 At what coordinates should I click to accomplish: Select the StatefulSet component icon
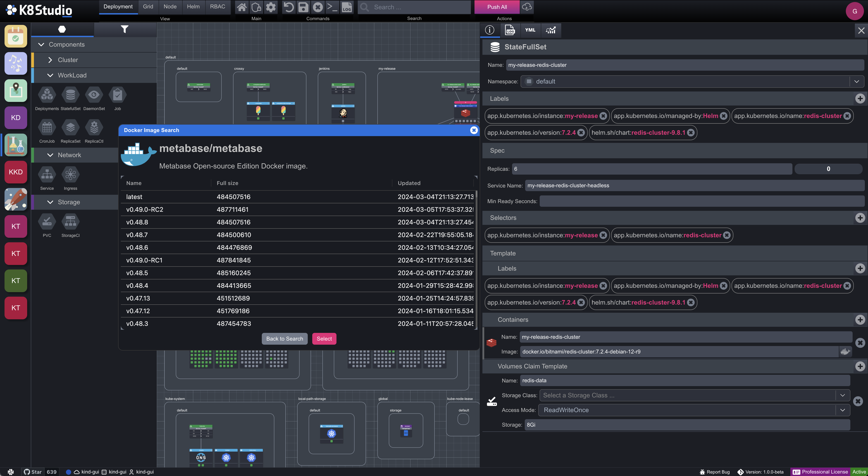(x=70, y=95)
